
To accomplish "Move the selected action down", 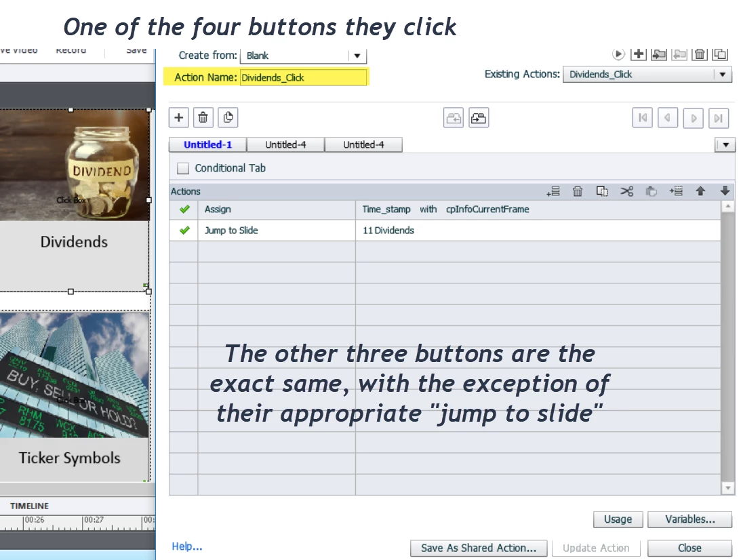I will [x=725, y=191].
